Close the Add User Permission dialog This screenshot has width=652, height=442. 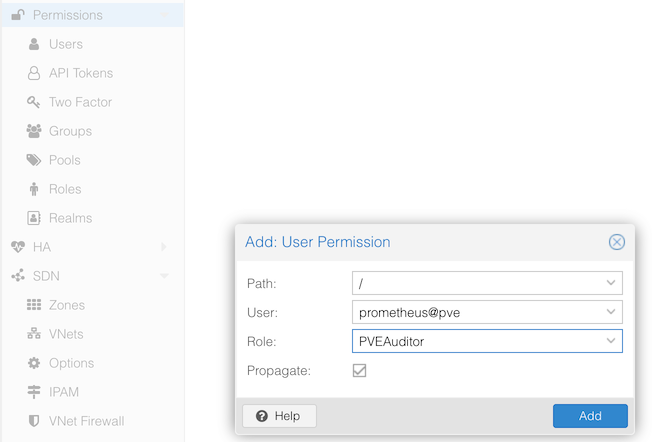click(617, 242)
